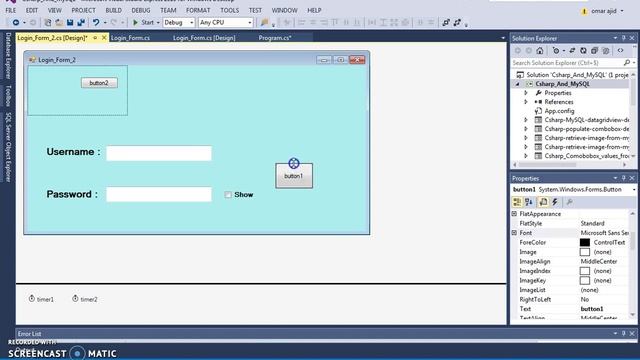Viewport: 640px width, 360px height.
Task: Open the Database Explorer side tab
Action: [x=8, y=56]
